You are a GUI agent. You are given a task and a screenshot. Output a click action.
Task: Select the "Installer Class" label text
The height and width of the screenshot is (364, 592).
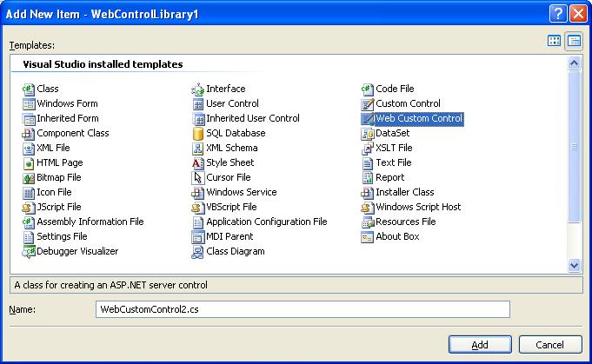(x=405, y=192)
